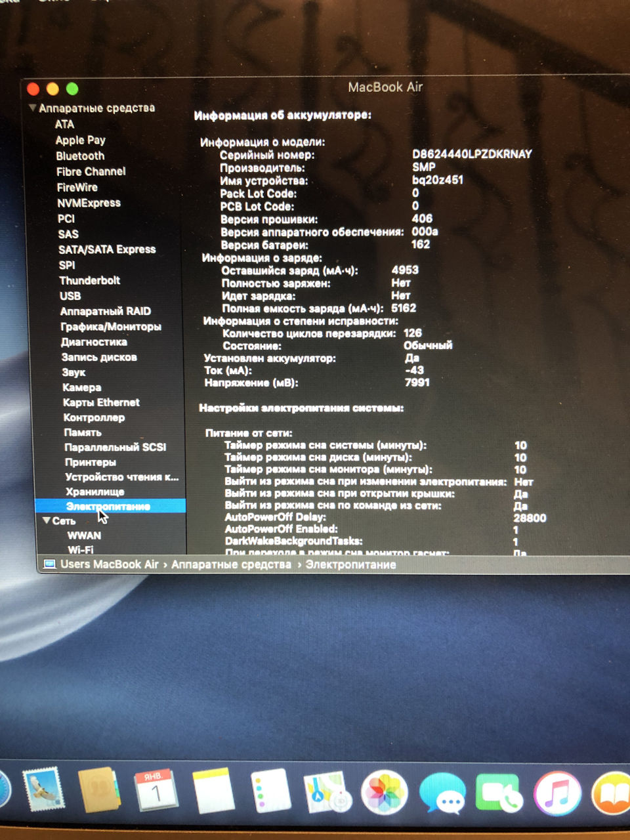Open the Bluetooth hardware section
This screenshot has width=630, height=840.
coord(80,156)
